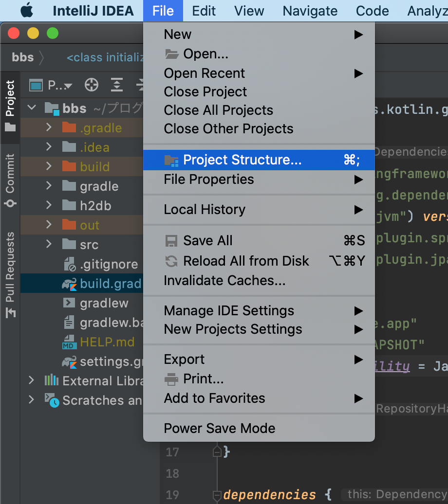Select Close Project
Viewport: 448px width, 504px height.
[x=259, y=92]
